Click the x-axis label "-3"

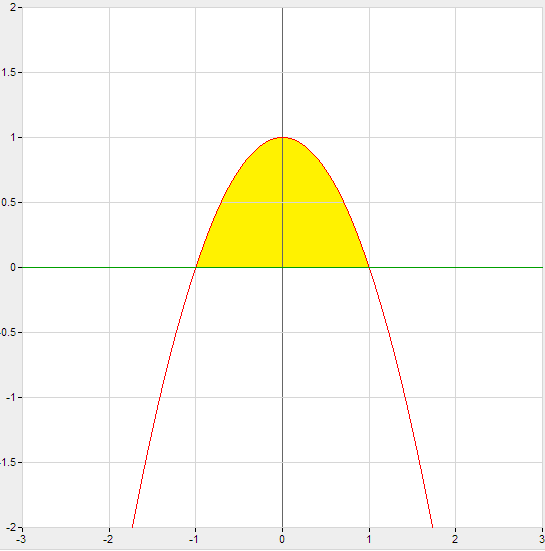(21, 539)
